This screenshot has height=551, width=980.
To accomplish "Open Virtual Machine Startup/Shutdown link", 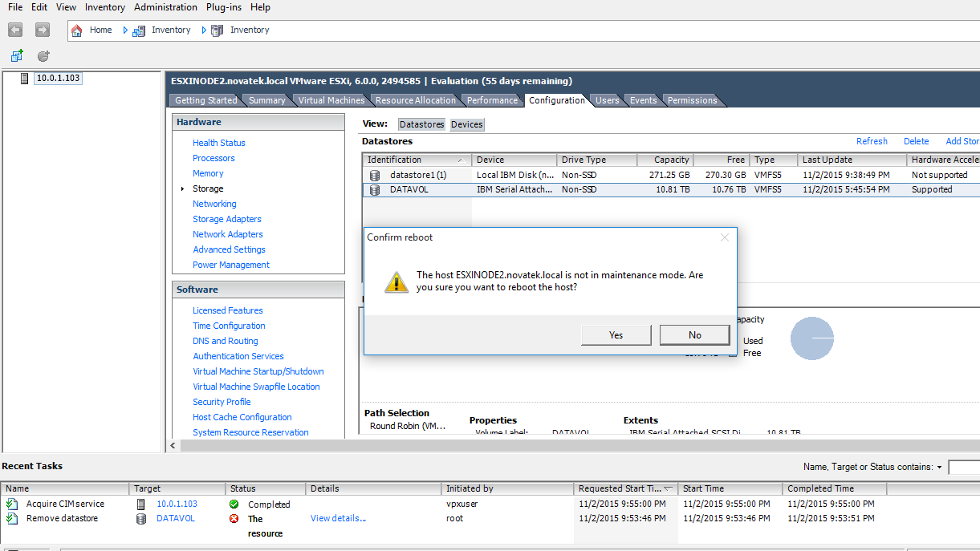I will pyautogui.click(x=258, y=371).
